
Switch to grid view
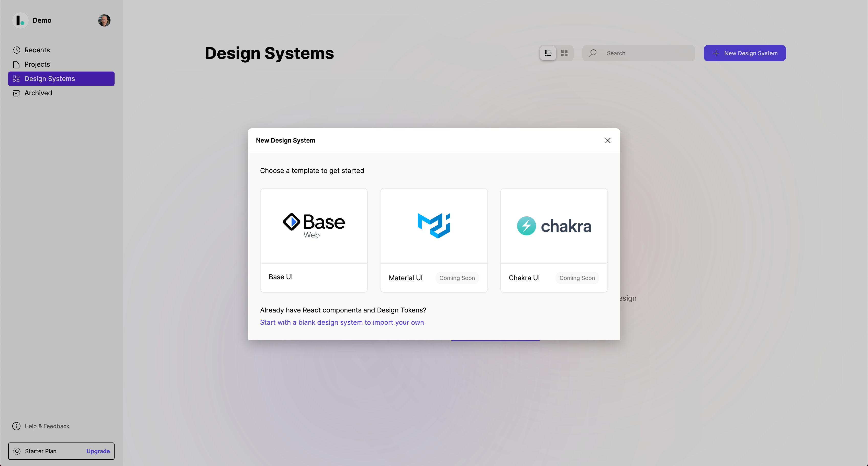564,53
